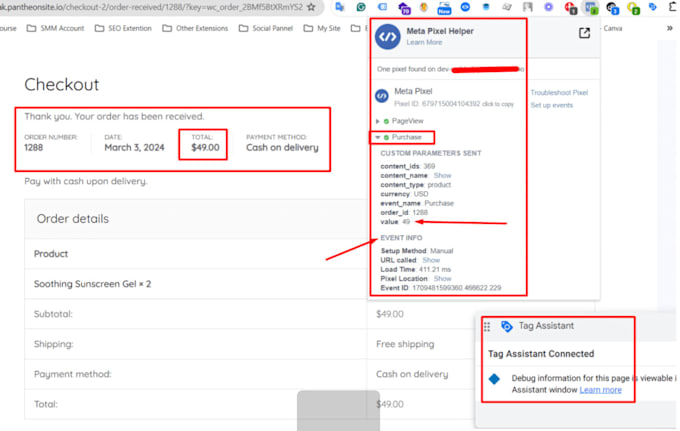Open the Google Translate extension icon
The height and width of the screenshot is (431, 680).
[x=340, y=7]
